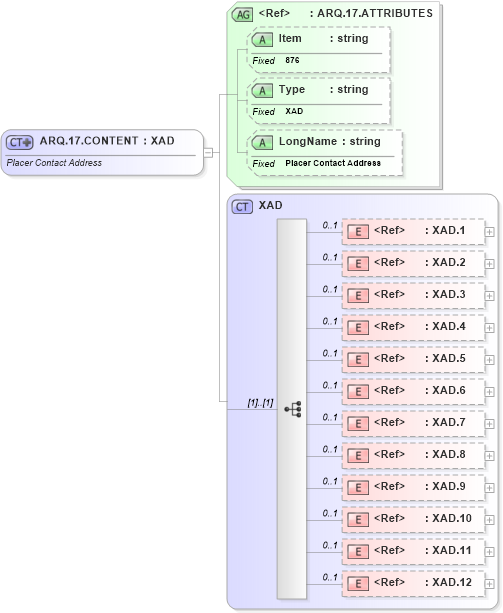Click the AG icon of ARQ.17.ATTRIBUTES
Viewport: 503px width, 613px height.
coord(243,15)
